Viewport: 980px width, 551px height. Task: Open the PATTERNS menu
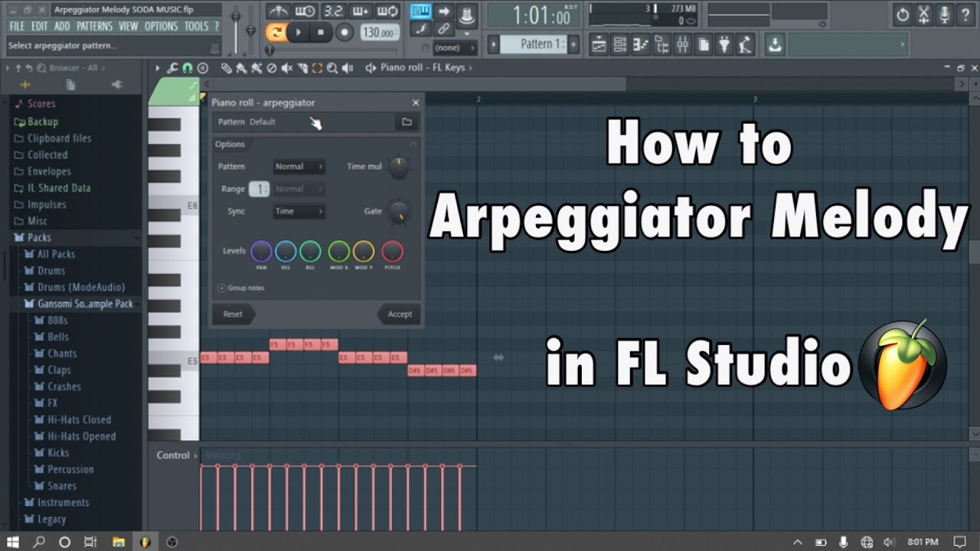click(94, 26)
